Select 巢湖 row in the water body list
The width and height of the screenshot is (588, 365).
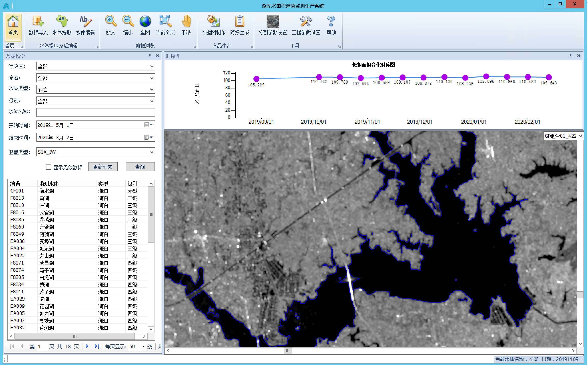pos(44,198)
